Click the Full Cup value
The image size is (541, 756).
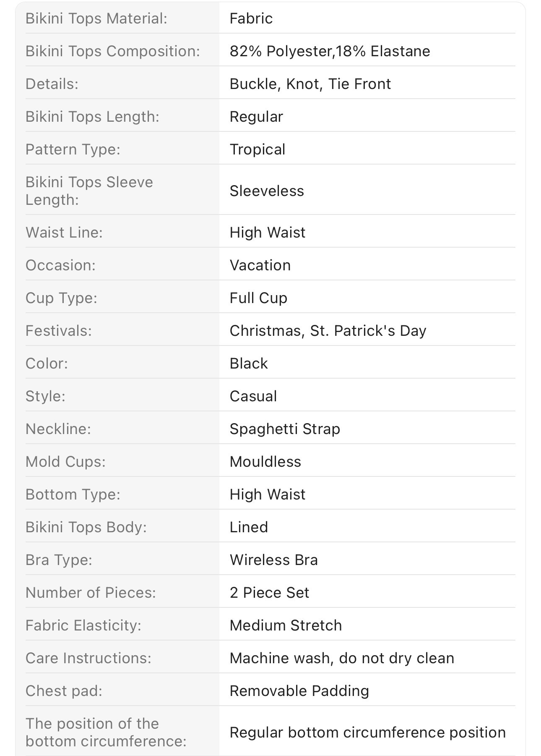(x=258, y=298)
